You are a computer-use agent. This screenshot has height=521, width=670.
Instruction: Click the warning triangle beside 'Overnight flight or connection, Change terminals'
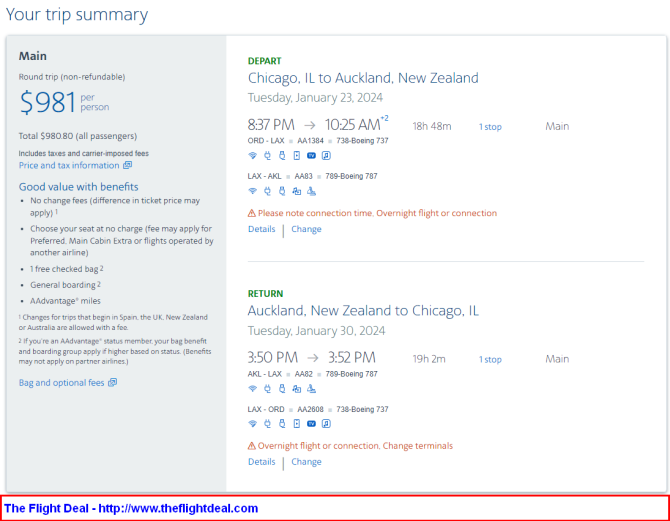[252, 446]
